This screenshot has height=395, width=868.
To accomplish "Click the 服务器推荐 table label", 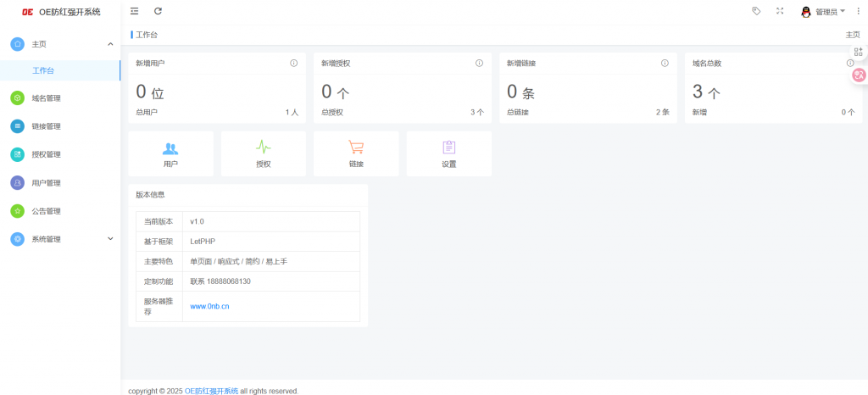I will (x=159, y=307).
